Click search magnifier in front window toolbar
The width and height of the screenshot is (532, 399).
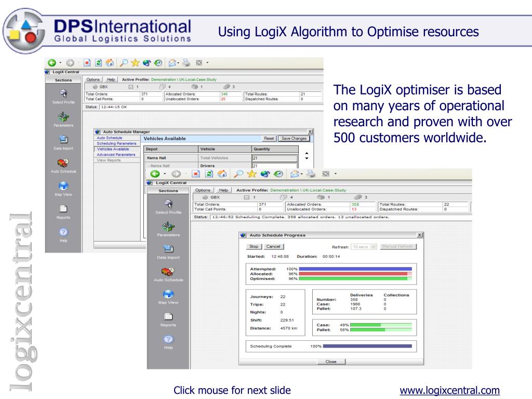[x=238, y=174]
